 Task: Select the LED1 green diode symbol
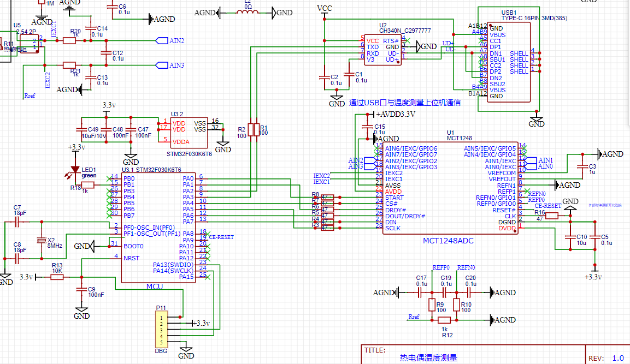pyautogui.click(x=75, y=171)
